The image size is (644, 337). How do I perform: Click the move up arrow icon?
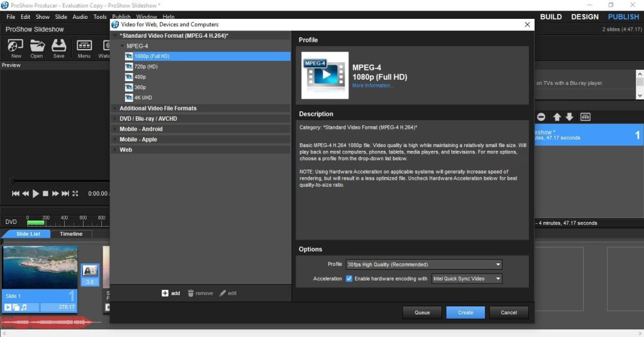click(557, 117)
